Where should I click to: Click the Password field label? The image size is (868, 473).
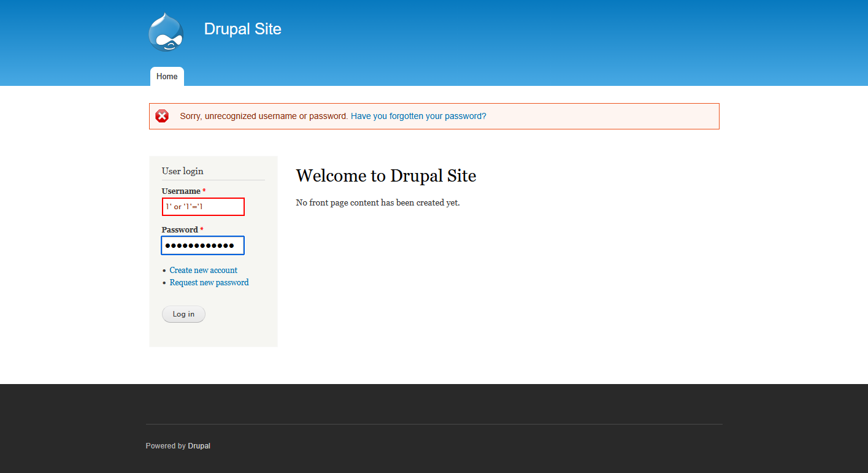(x=180, y=229)
